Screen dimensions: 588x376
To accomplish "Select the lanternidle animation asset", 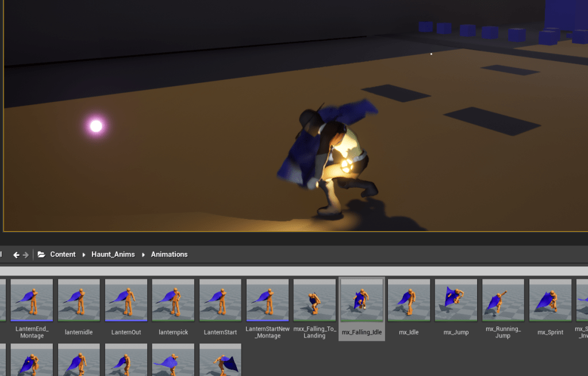I will [79, 300].
